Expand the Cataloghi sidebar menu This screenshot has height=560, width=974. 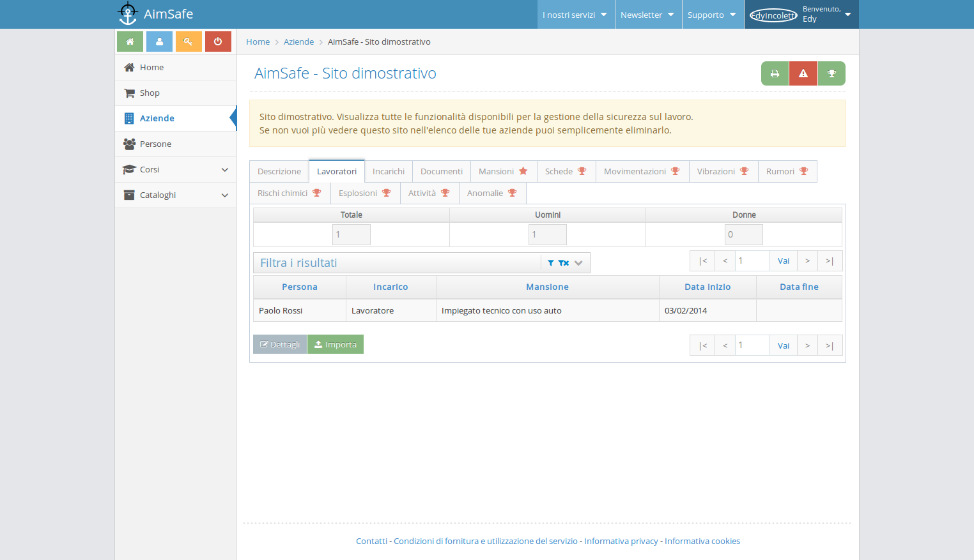pos(175,195)
